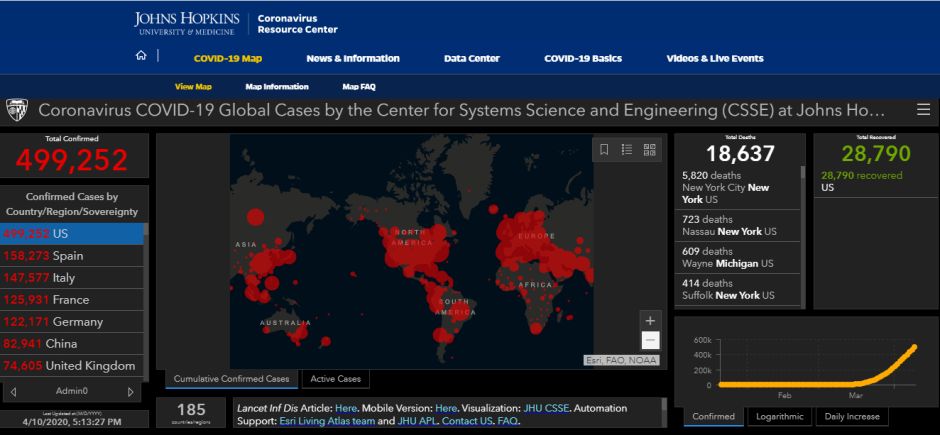Open the basemap gallery grid icon
Viewport: 940px width, 435px height.
(649, 150)
